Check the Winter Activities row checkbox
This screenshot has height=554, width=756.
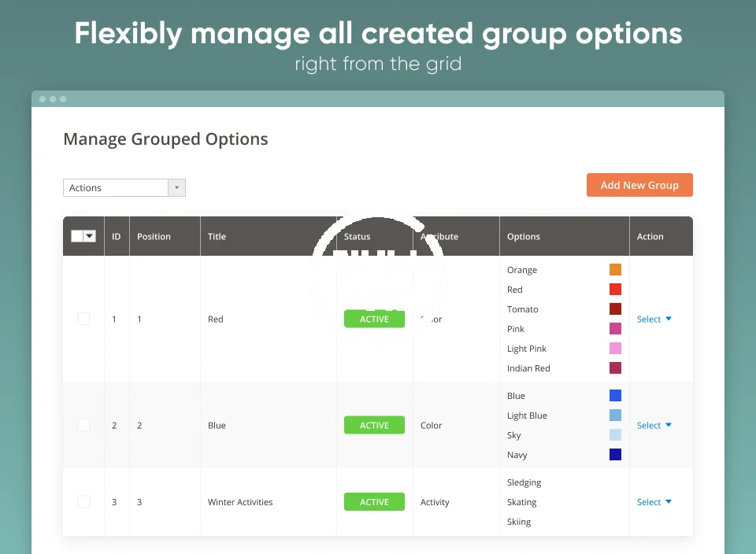click(x=83, y=502)
